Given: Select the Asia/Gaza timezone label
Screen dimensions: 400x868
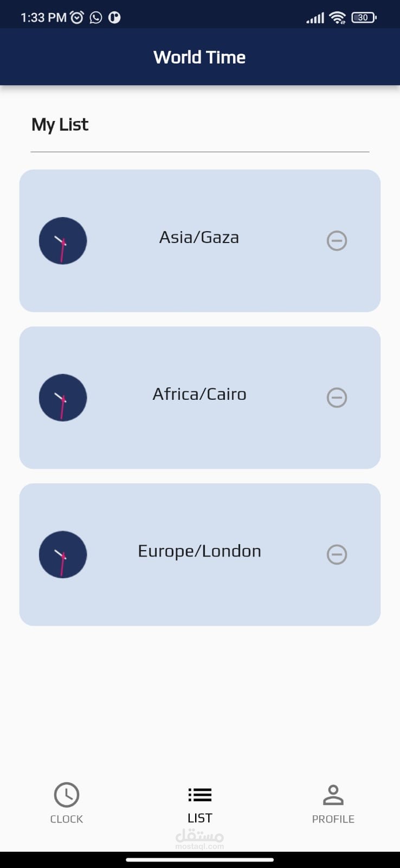Looking at the screenshot, I should click(x=199, y=238).
